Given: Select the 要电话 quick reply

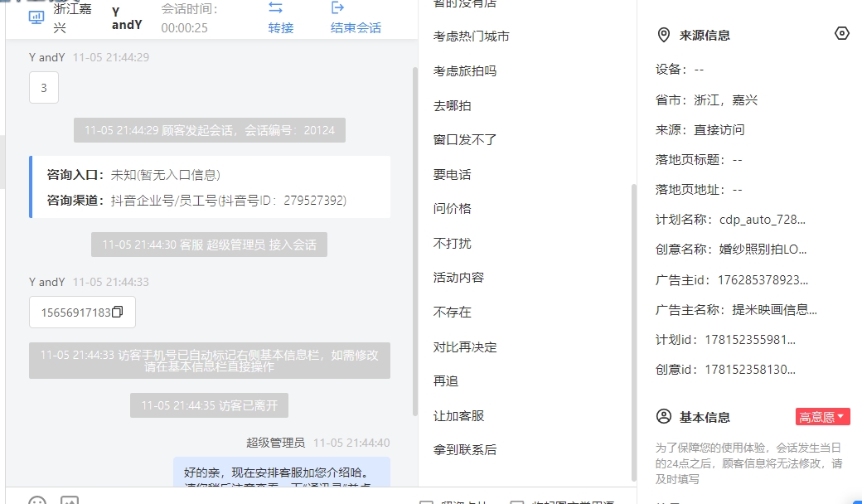Looking at the screenshot, I should [452, 175].
